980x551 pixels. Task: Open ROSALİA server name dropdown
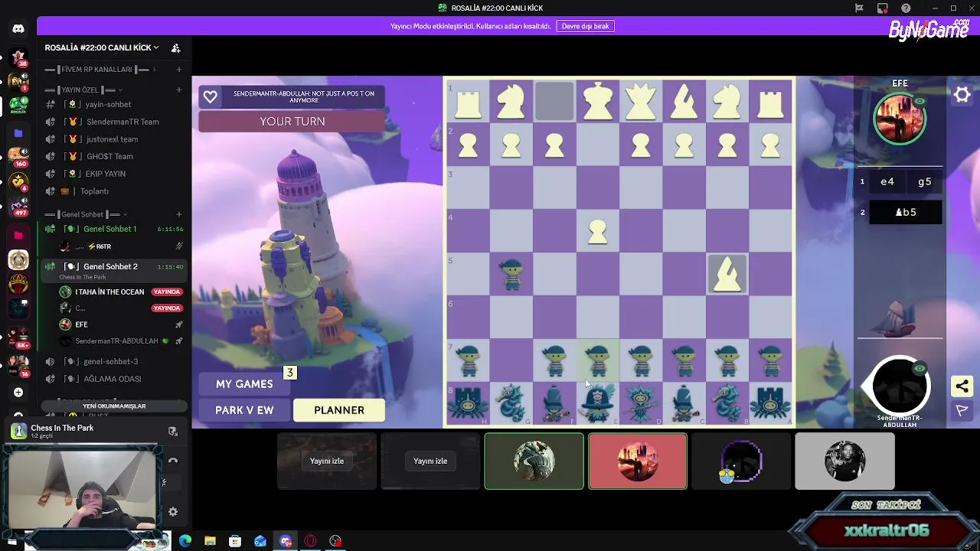(x=102, y=47)
